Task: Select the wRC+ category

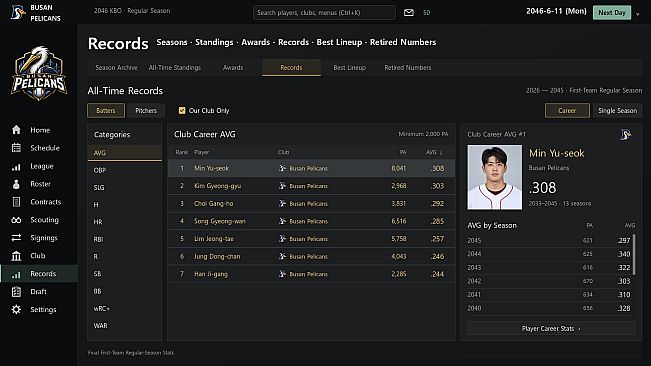Action: [125, 308]
